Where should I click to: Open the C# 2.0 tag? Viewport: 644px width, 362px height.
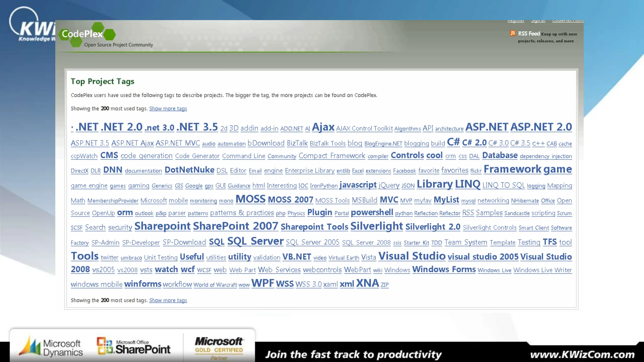(x=474, y=143)
